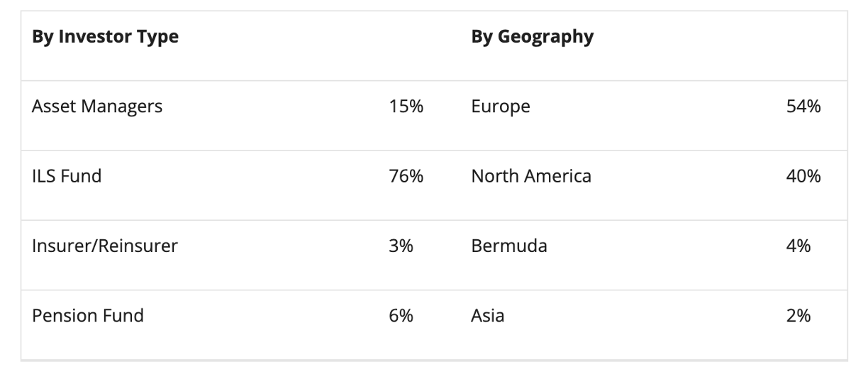This screenshot has height=372, width=868.
Task: Click the 15% Asset Managers value
Action: pyautogui.click(x=406, y=106)
